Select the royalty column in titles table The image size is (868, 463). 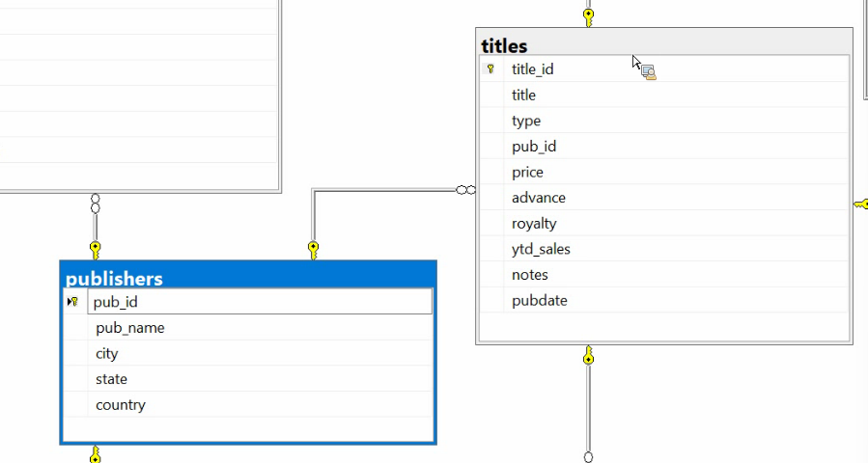click(x=663, y=224)
